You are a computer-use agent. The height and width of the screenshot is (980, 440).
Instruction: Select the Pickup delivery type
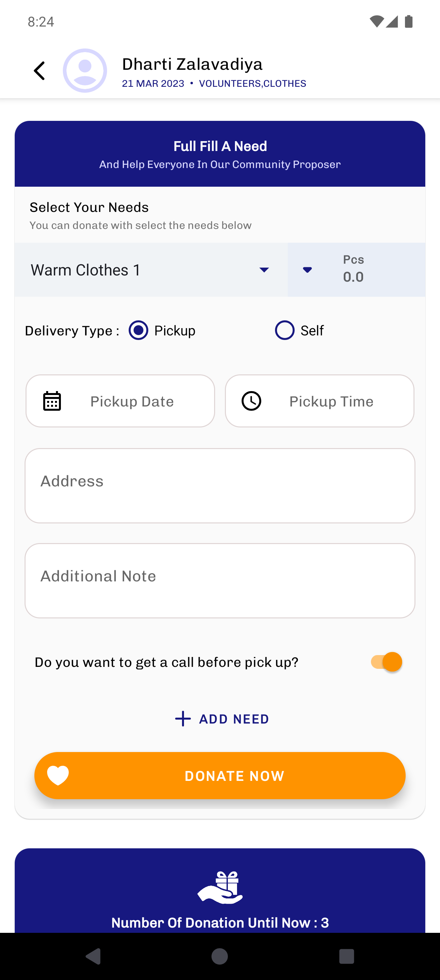(138, 330)
